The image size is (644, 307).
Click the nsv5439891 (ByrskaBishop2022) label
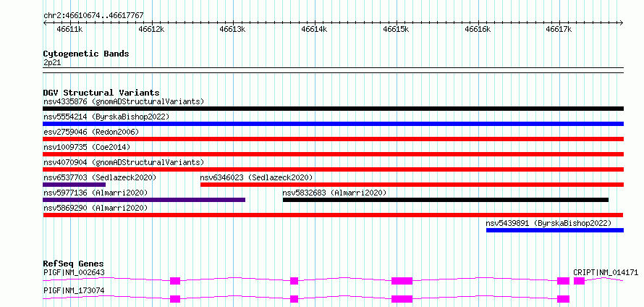point(548,223)
